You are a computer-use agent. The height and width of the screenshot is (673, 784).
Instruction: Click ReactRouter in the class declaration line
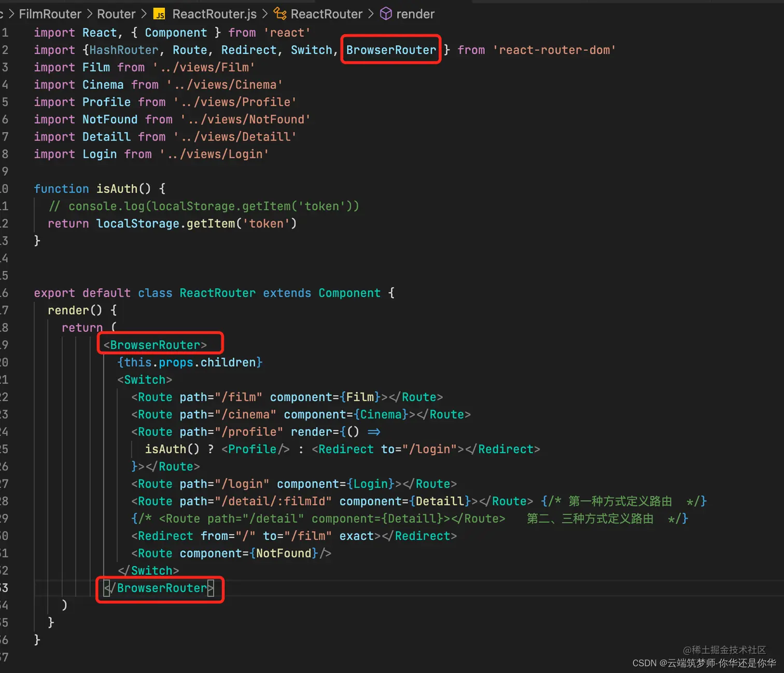coord(218,293)
